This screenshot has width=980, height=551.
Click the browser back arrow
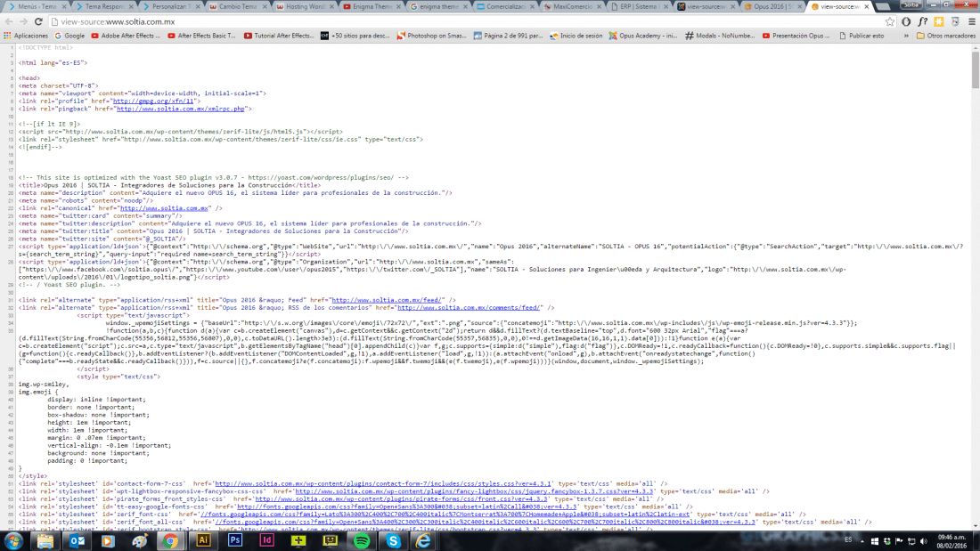[9, 22]
